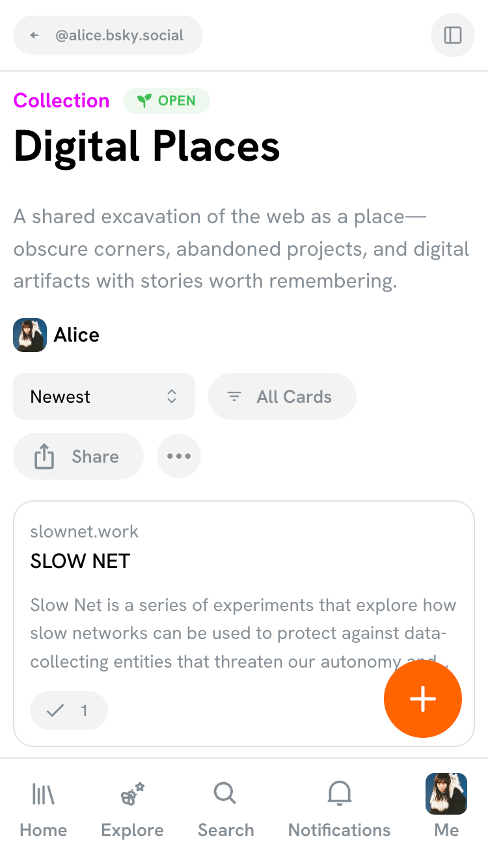
Task: Switch to the Explore tab label
Action: click(132, 830)
